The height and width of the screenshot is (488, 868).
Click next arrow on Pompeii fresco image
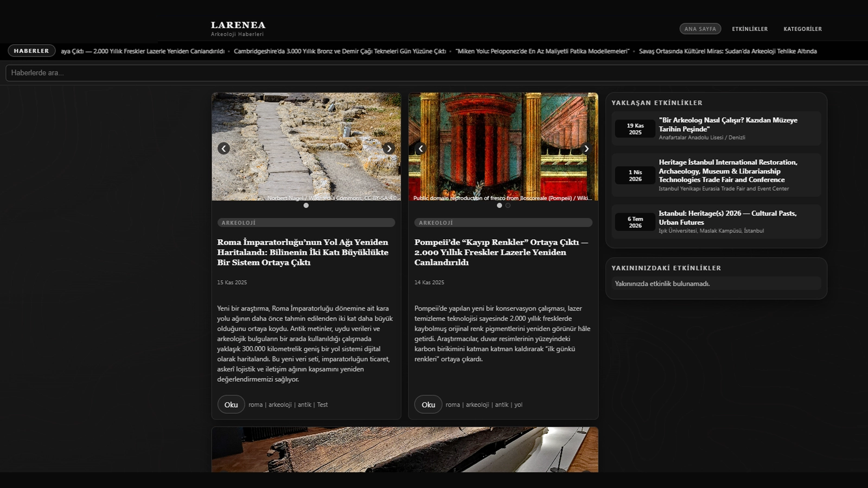pos(586,149)
